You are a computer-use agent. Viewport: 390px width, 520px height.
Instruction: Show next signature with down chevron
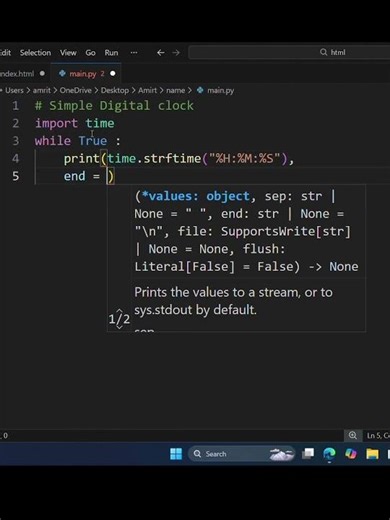(119, 327)
